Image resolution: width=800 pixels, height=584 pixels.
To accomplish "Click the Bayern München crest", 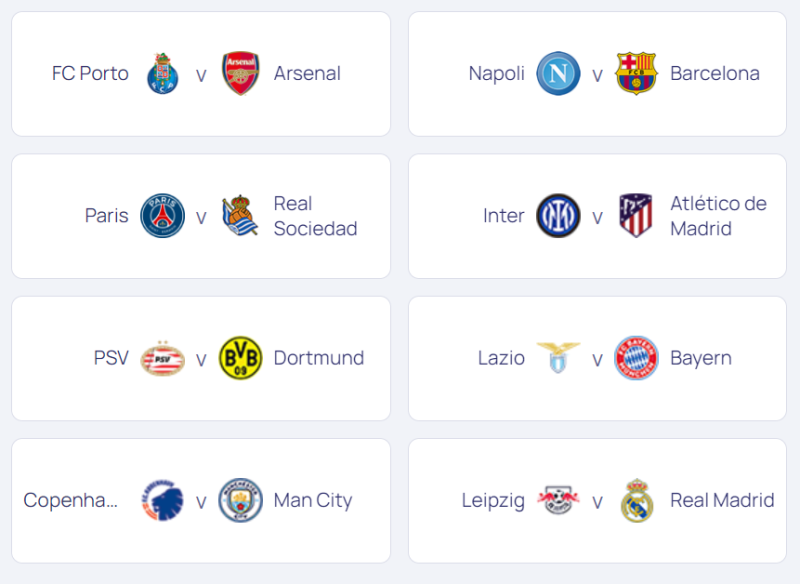I will tap(636, 358).
